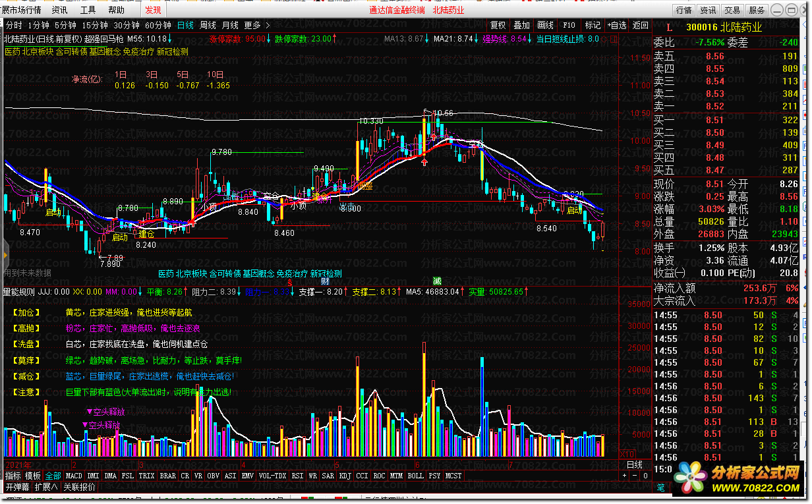Image resolution: width=812 pixels, height=504 pixels.
Task: Click the 免疫治疗 tag above the chart
Action: coord(138,51)
